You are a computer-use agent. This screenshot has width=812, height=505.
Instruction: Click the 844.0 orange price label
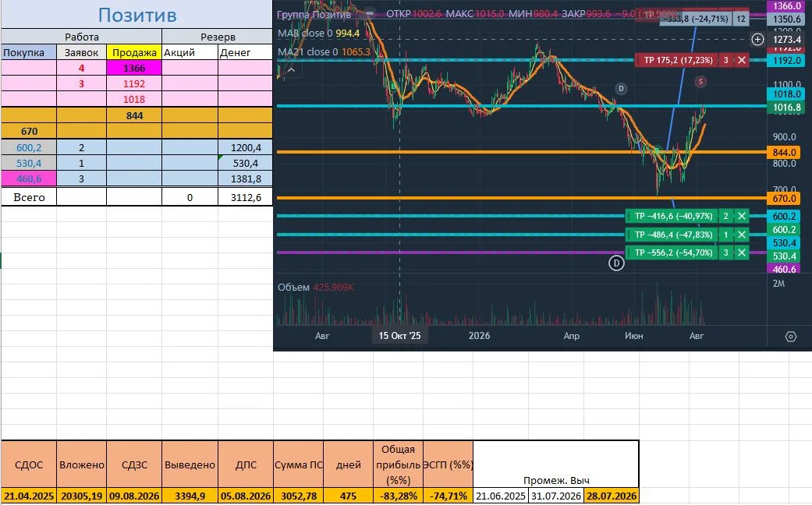click(x=784, y=153)
